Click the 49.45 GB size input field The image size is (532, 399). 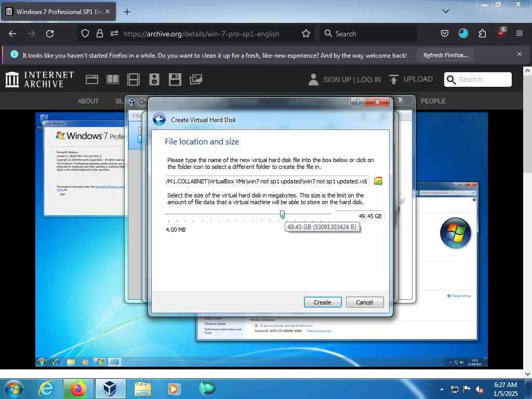(360, 216)
